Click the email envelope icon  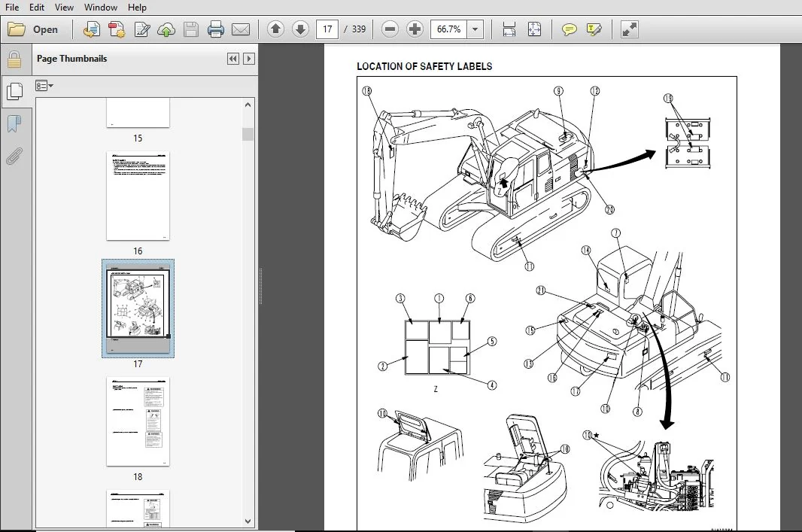(x=241, y=29)
